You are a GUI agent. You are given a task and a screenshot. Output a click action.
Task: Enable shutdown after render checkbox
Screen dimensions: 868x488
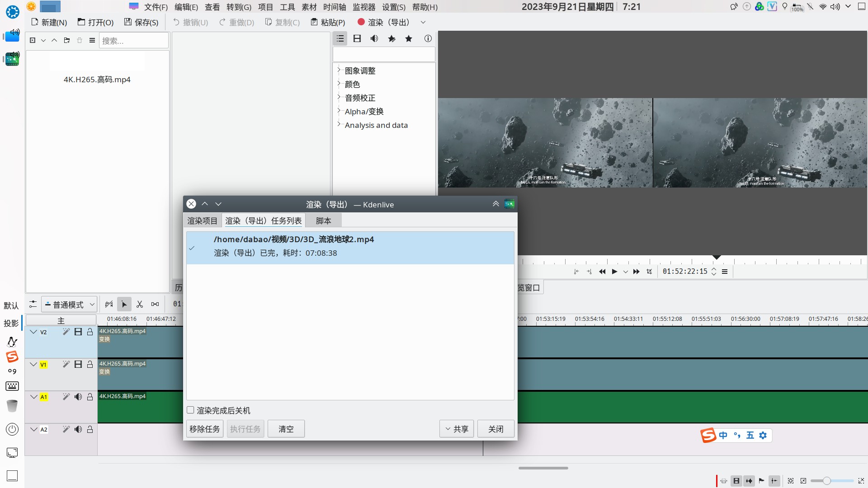coord(190,410)
